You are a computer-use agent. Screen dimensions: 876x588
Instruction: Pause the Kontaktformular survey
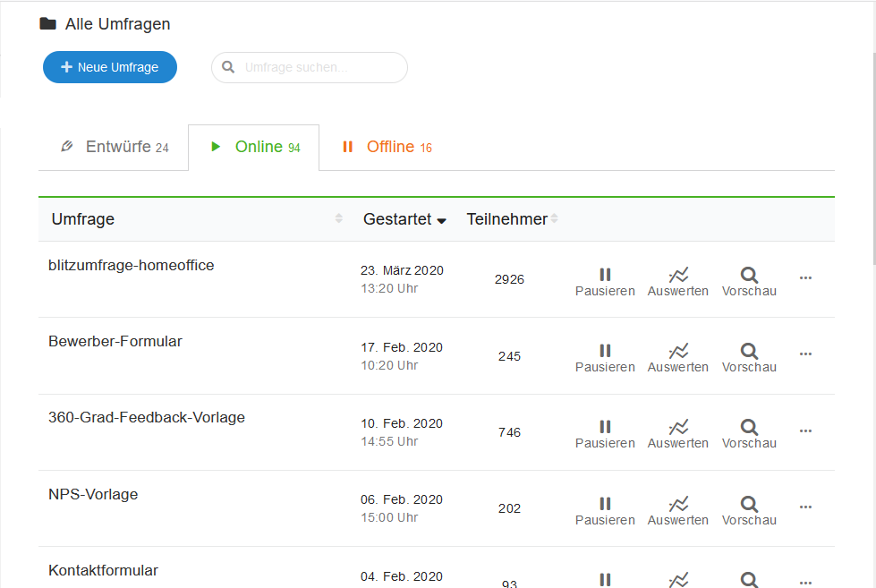click(x=605, y=580)
